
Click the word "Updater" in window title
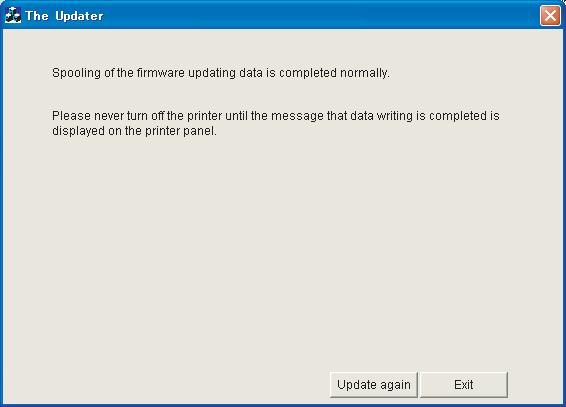[79, 16]
